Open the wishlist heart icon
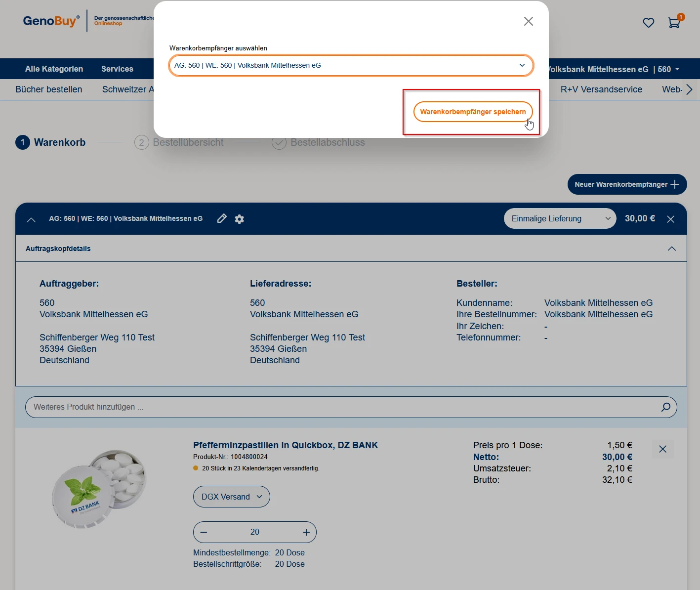The width and height of the screenshot is (700, 590). click(648, 23)
